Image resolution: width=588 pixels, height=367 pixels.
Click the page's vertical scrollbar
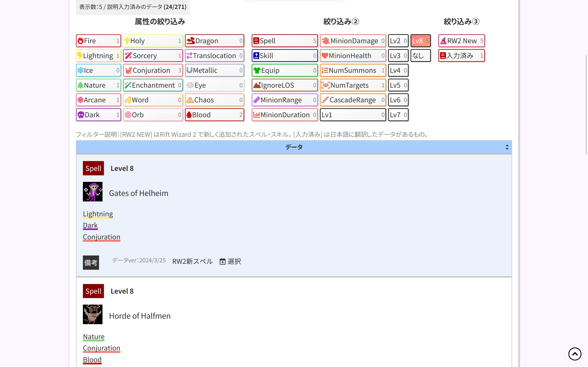[586, 104]
